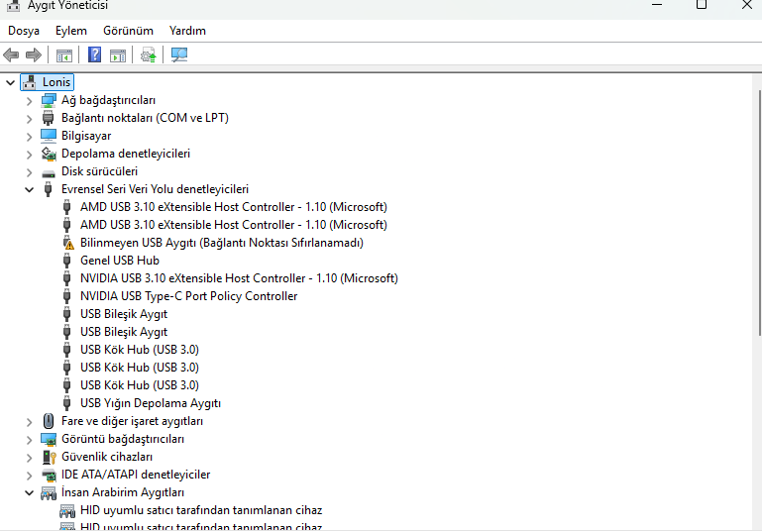Expand the Disk sürücüleri category
Image resolution: width=762 pixels, height=532 pixels.
(x=29, y=172)
